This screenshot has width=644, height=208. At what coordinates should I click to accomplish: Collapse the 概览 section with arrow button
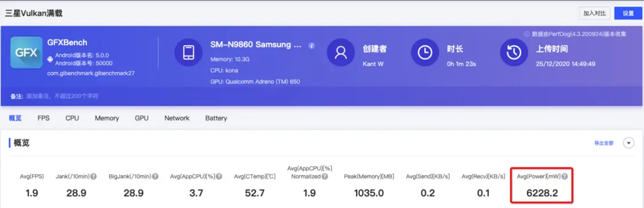click(629, 143)
